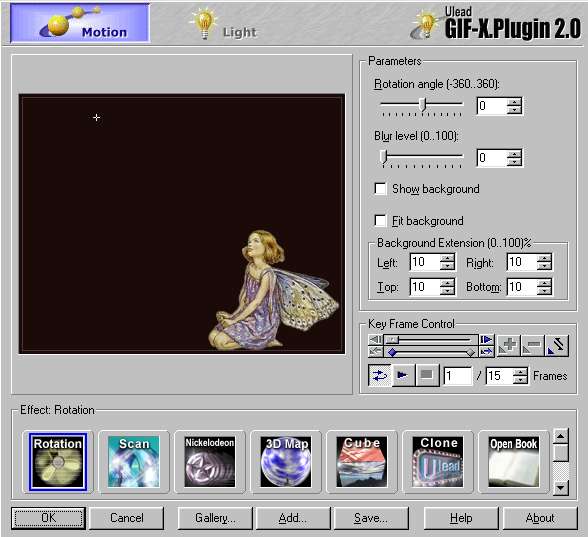Click the Rotation angle slider handle
The image size is (588, 537).
[x=423, y=104]
